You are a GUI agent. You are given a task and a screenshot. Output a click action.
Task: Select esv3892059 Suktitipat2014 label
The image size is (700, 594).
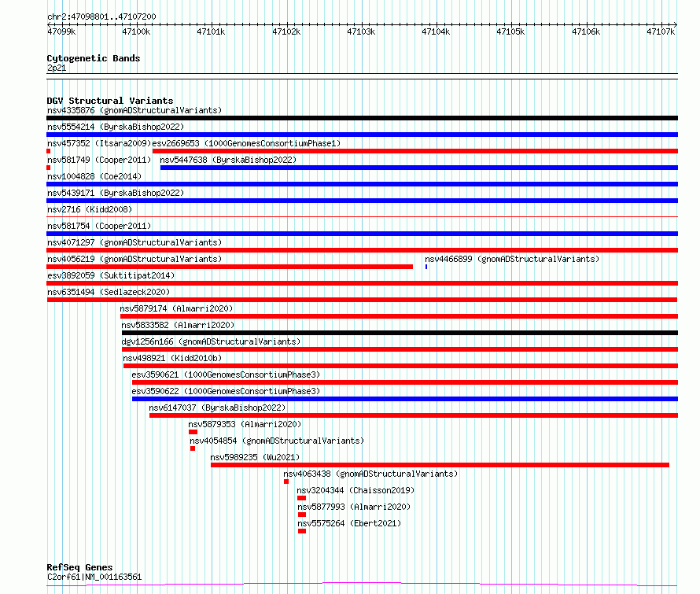click(x=111, y=275)
